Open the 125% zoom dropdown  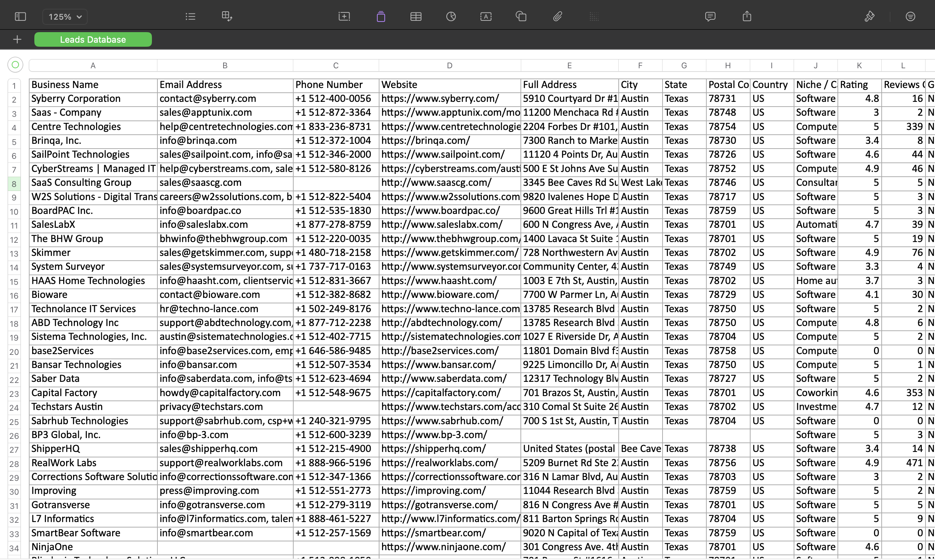pyautogui.click(x=65, y=16)
